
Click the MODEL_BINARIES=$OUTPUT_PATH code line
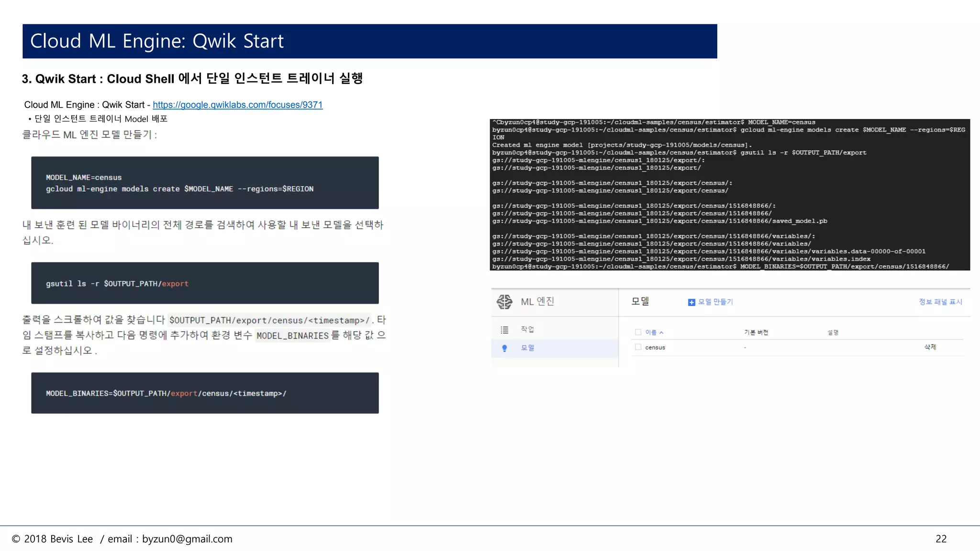166,394
